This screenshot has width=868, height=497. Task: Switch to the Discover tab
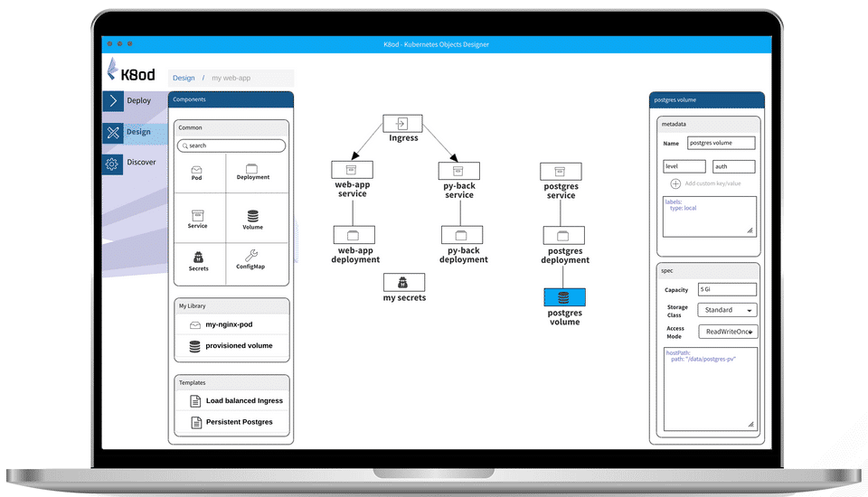click(141, 162)
